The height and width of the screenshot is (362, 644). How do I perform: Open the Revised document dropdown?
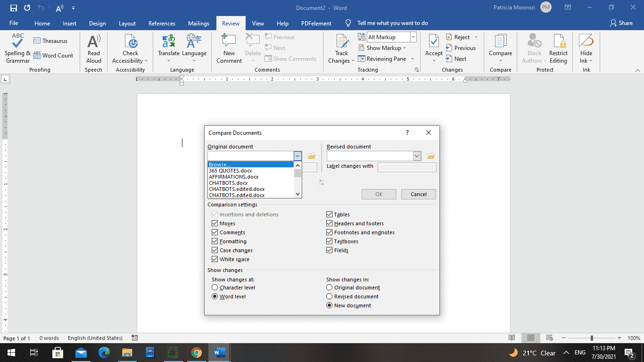pos(416,156)
